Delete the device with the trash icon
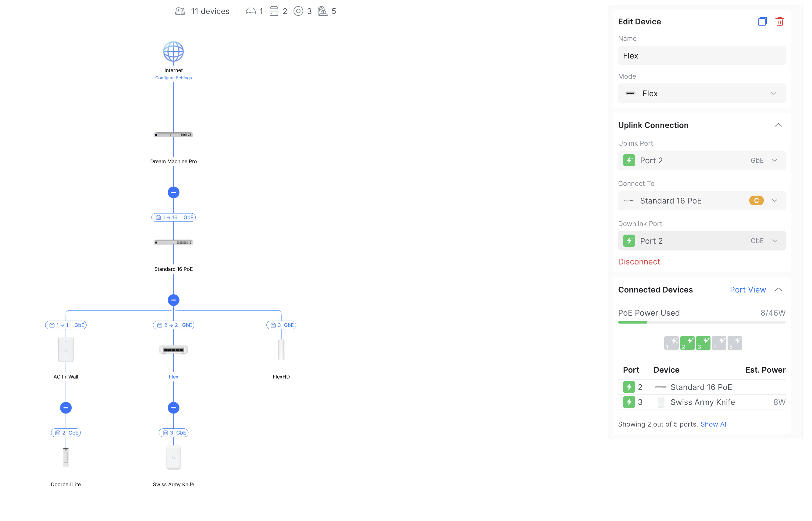The width and height of the screenshot is (812, 521). pos(779,22)
